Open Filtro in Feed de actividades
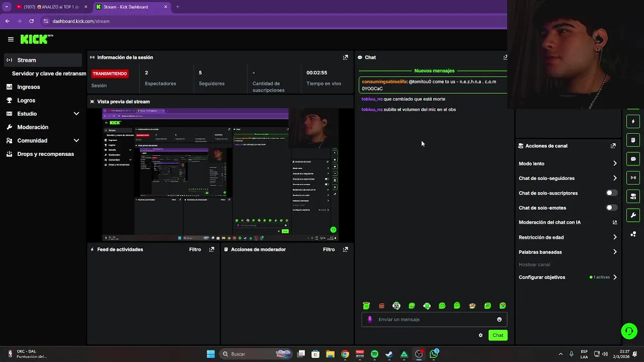The image size is (644, 362). pos(195,249)
